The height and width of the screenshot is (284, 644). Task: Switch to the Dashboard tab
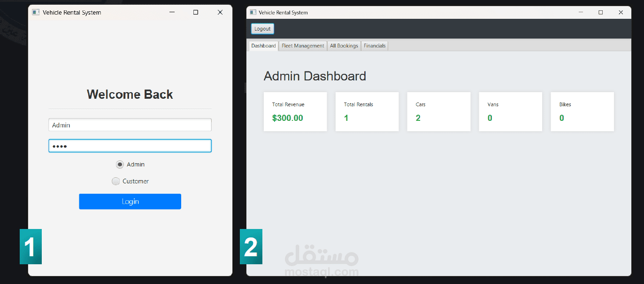click(x=263, y=46)
